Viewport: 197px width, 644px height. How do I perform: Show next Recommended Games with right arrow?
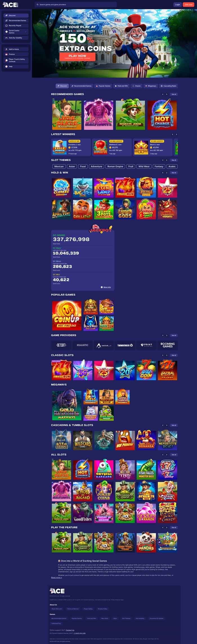pyautogui.click(x=167, y=94)
